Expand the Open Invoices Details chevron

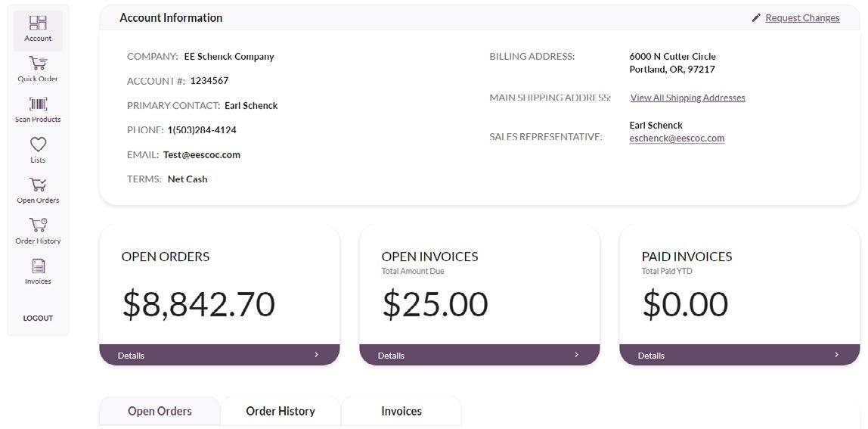coord(576,355)
